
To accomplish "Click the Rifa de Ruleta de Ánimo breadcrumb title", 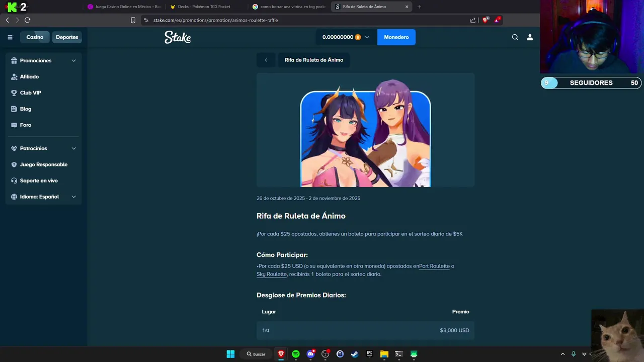I will [x=314, y=60].
